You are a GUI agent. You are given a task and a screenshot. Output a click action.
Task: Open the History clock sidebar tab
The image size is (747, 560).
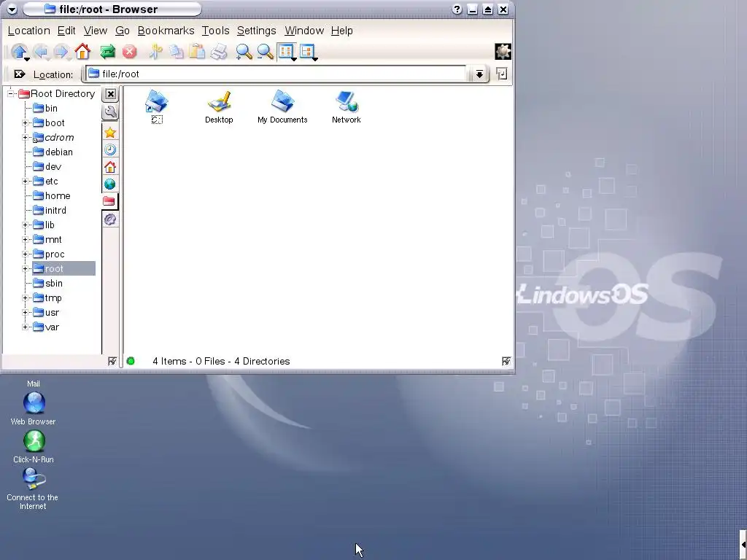[x=110, y=150]
